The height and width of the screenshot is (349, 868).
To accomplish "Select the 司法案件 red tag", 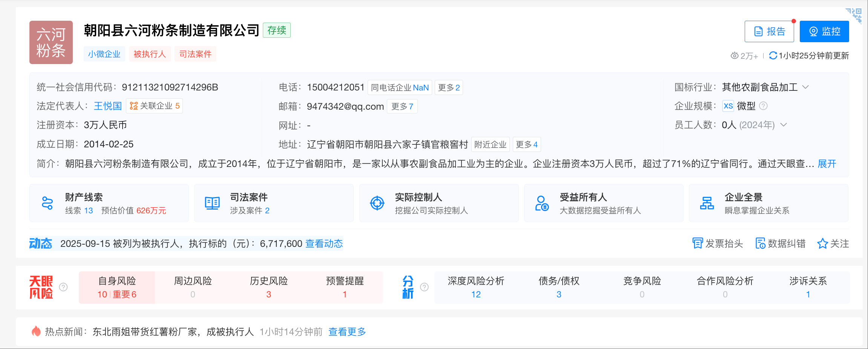I will (195, 54).
